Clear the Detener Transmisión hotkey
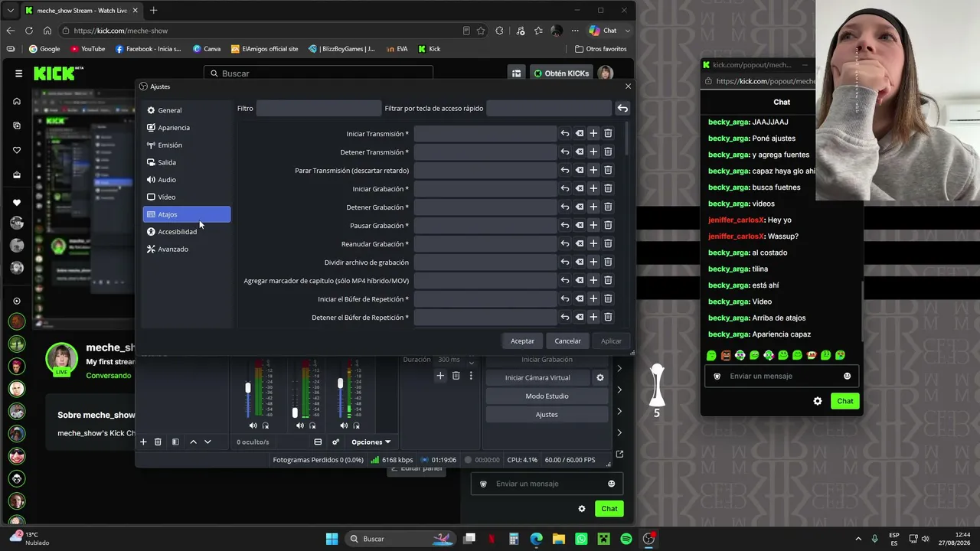Viewport: 980px width, 551px height. click(580, 152)
